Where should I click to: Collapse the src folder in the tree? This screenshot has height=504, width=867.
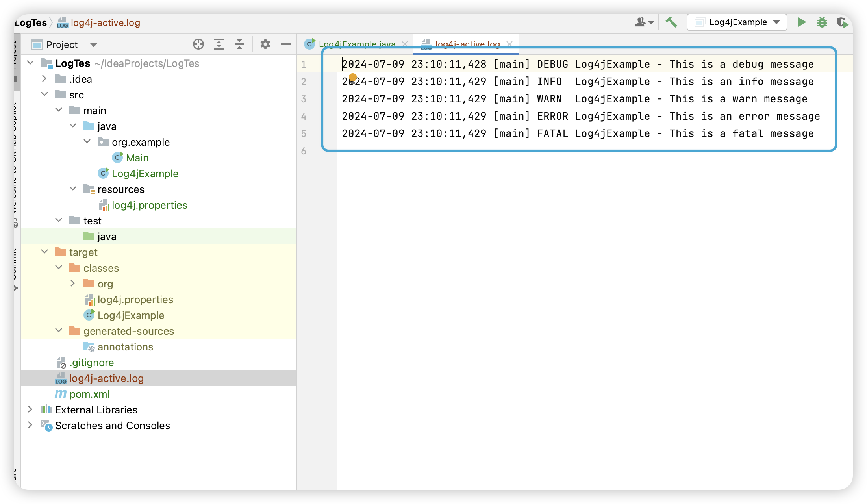[44, 94]
